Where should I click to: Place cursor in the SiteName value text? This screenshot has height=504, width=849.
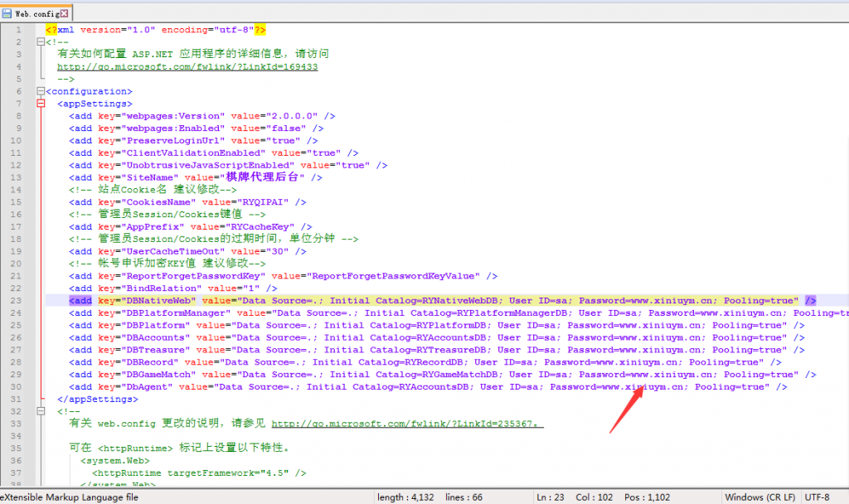pyautogui.click(x=265, y=177)
